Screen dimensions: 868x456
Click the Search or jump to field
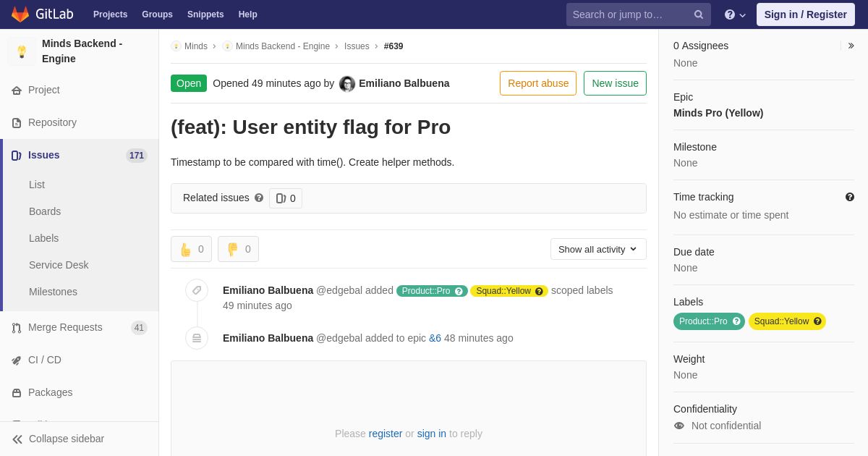pyautogui.click(x=639, y=14)
